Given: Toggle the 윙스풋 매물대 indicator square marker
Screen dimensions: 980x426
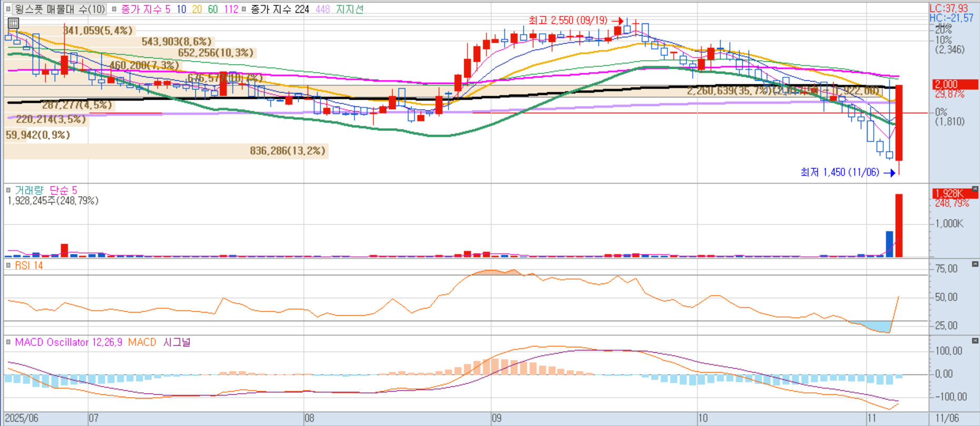Looking at the screenshot, I should (x=8, y=9).
